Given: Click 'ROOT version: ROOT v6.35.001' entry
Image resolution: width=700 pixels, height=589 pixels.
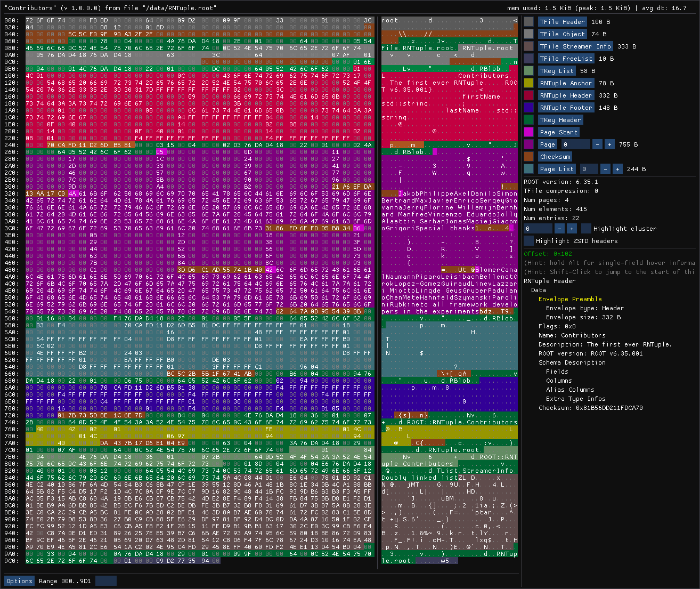Looking at the screenshot, I should pos(591,353).
